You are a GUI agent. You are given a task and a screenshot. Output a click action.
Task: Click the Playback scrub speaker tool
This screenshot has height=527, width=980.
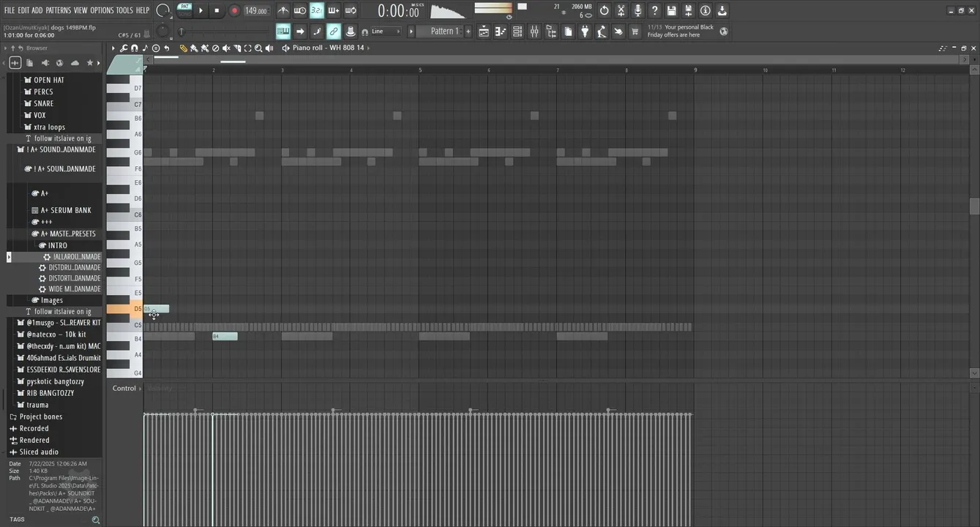pos(269,48)
